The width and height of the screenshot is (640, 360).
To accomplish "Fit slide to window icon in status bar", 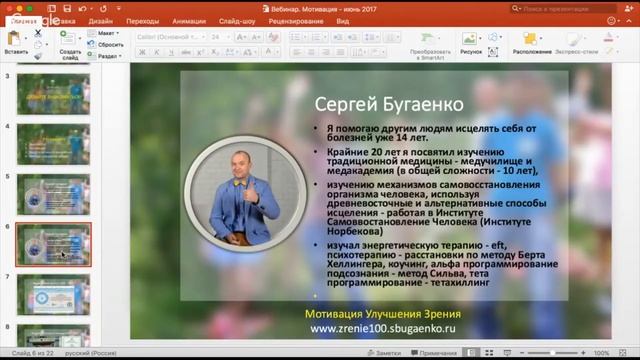I will point(623,353).
